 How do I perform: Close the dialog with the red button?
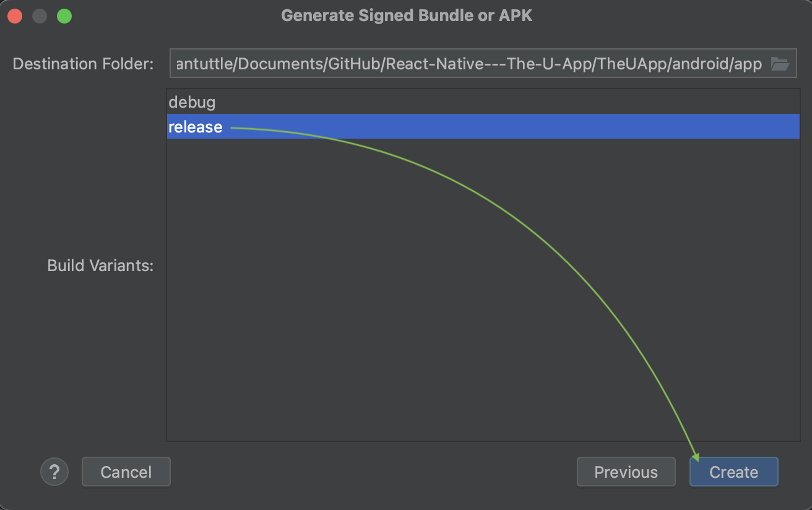(x=15, y=16)
